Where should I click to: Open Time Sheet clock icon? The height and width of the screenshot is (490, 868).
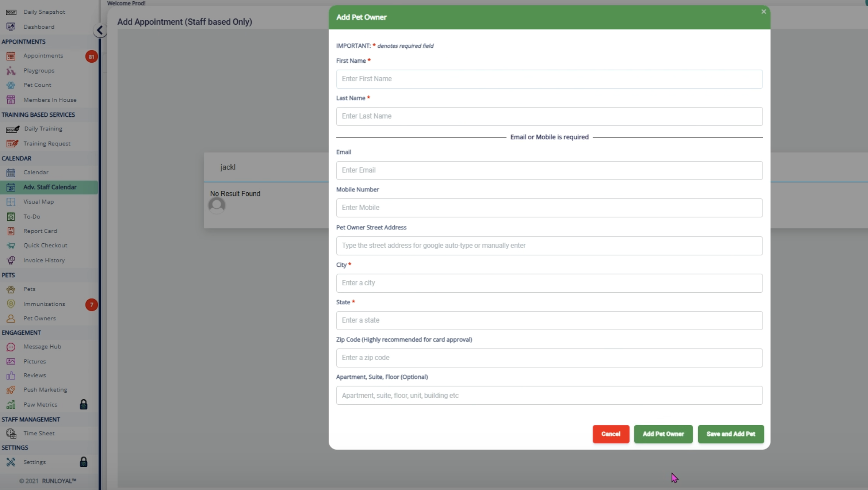[11, 434]
